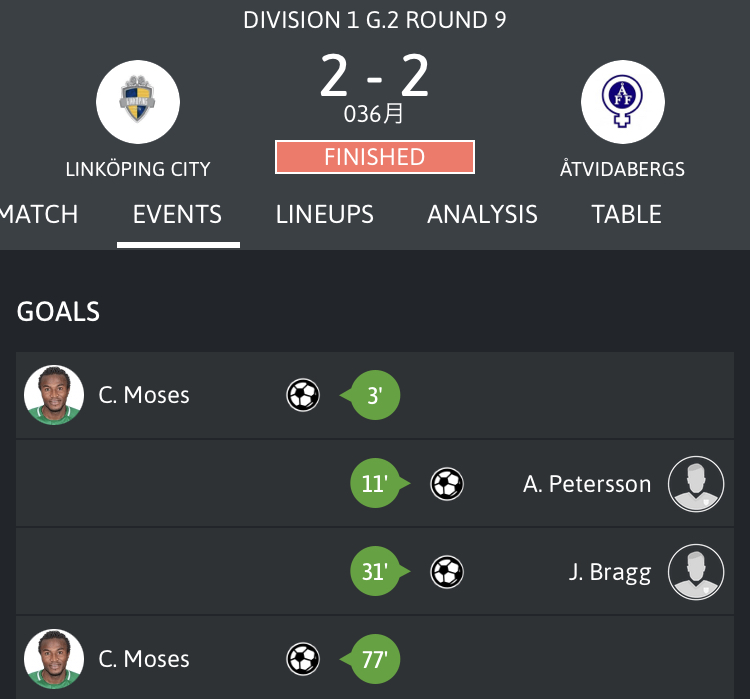Switch to the Match tab
Screen dimensions: 750x699
pyautogui.click(x=40, y=214)
